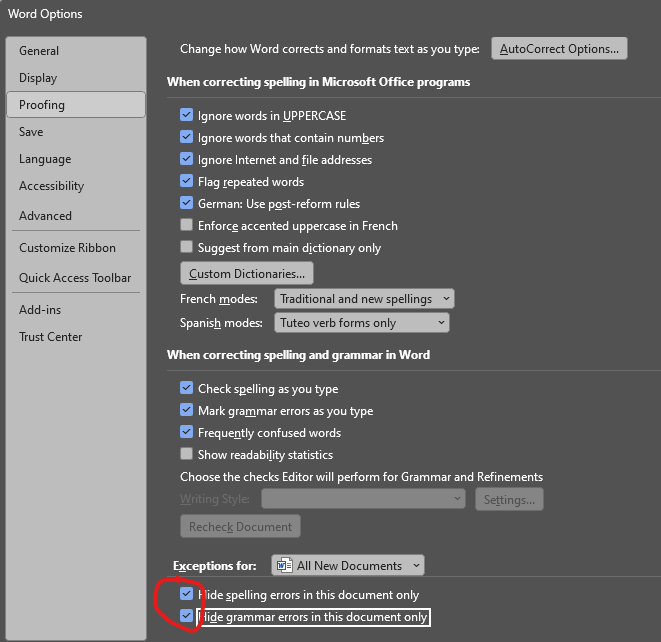This screenshot has height=642, width=661.
Task: Click the 'When correcting spelling and grammar in Word' heading
Action: 298,355
